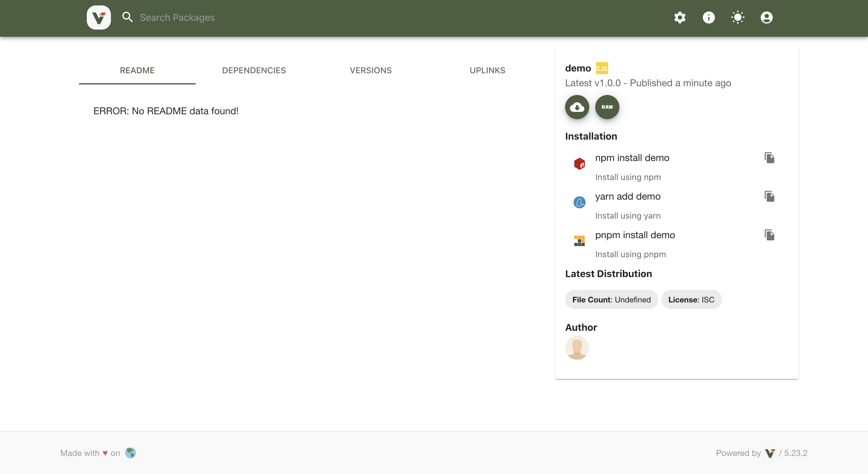Click 'ERROR: No README data found!' message
This screenshot has width=868, height=474.
click(x=166, y=111)
